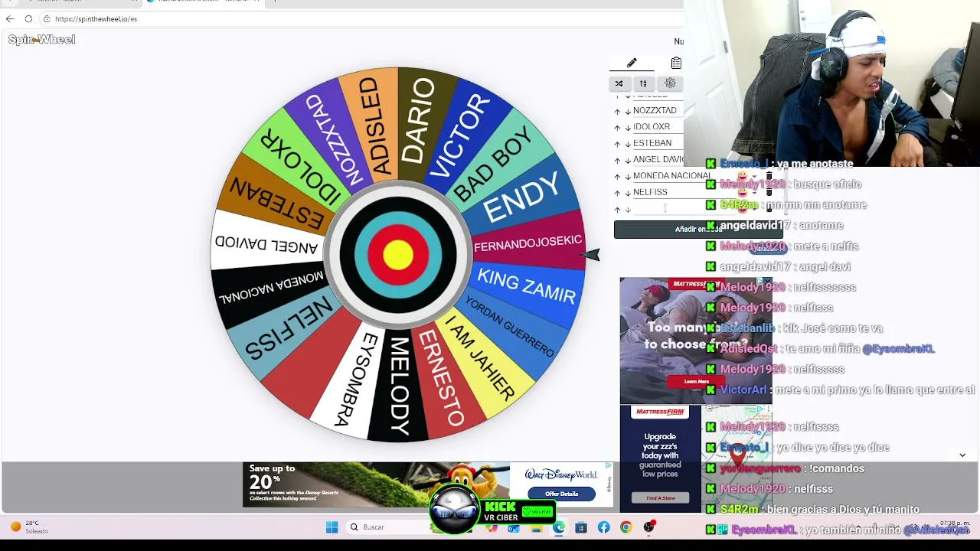Open the Windows Start menu
Screen dimensions: 980x551
click(332, 527)
